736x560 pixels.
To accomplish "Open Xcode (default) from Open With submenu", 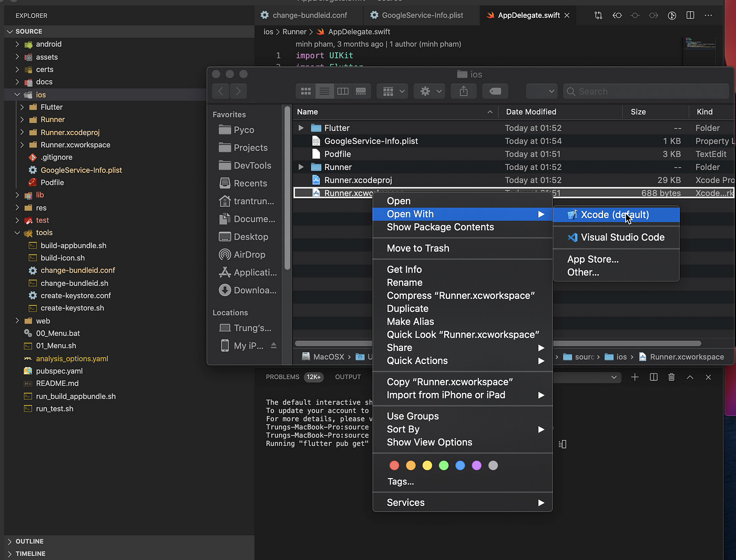I will [616, 214].
